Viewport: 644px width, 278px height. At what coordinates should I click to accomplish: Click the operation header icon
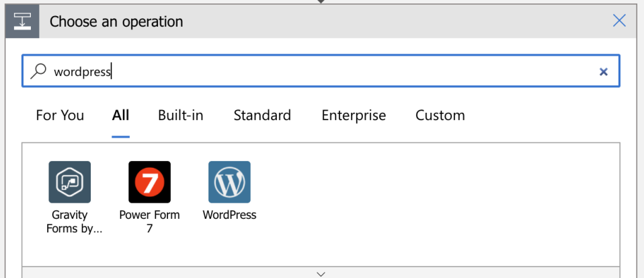click(x=22, y=21)
